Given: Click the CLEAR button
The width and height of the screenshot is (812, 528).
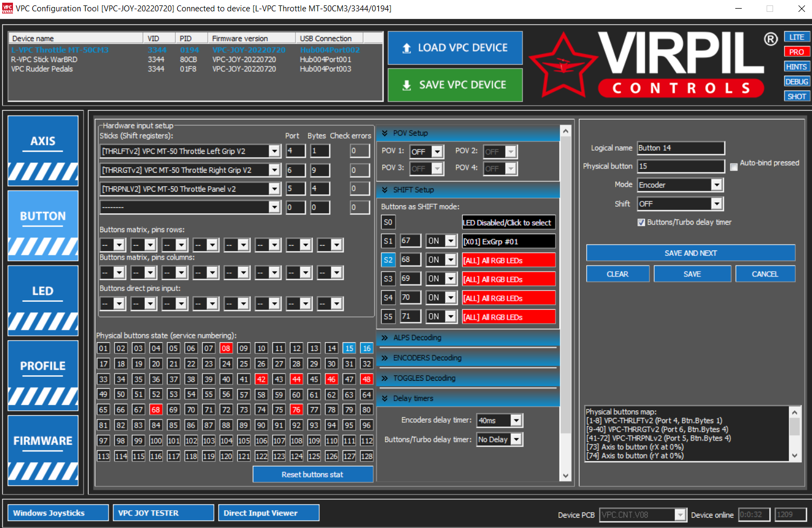Looking at the screenshot, I should tap(618, 274).
